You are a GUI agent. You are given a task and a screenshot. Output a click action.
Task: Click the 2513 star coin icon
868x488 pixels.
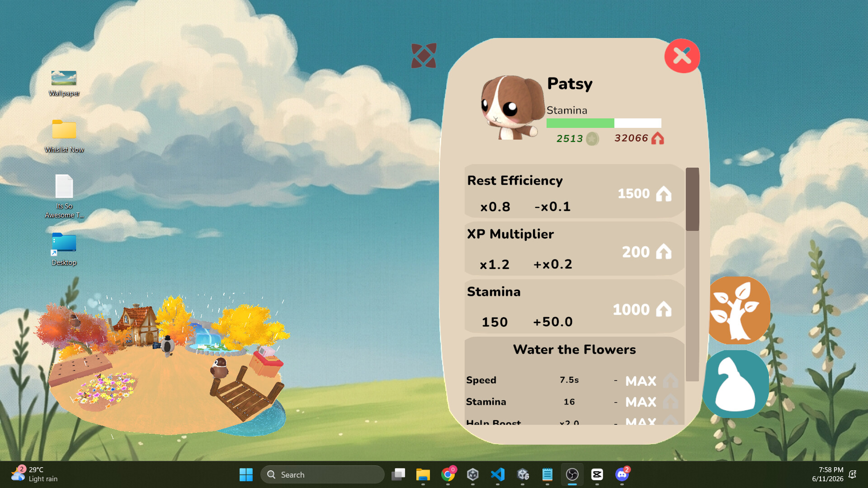[592, 139]
